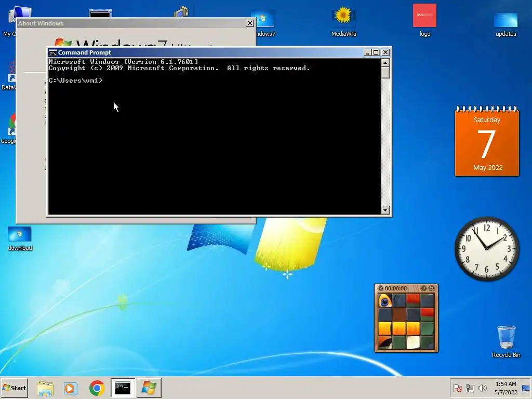532x399 pixels.
Task: Close the About Windows dialog
Action: 250,23
